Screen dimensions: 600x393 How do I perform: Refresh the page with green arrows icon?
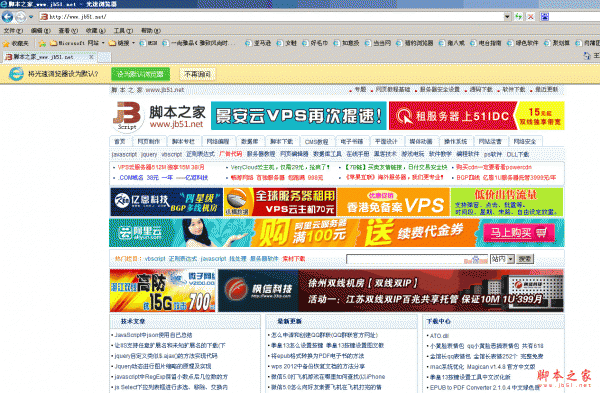pyautogui.click(x=518, y=17)
